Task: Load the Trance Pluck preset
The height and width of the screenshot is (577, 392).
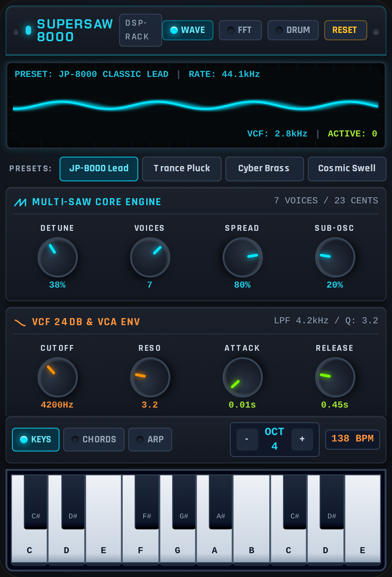Action: [182, 169]
